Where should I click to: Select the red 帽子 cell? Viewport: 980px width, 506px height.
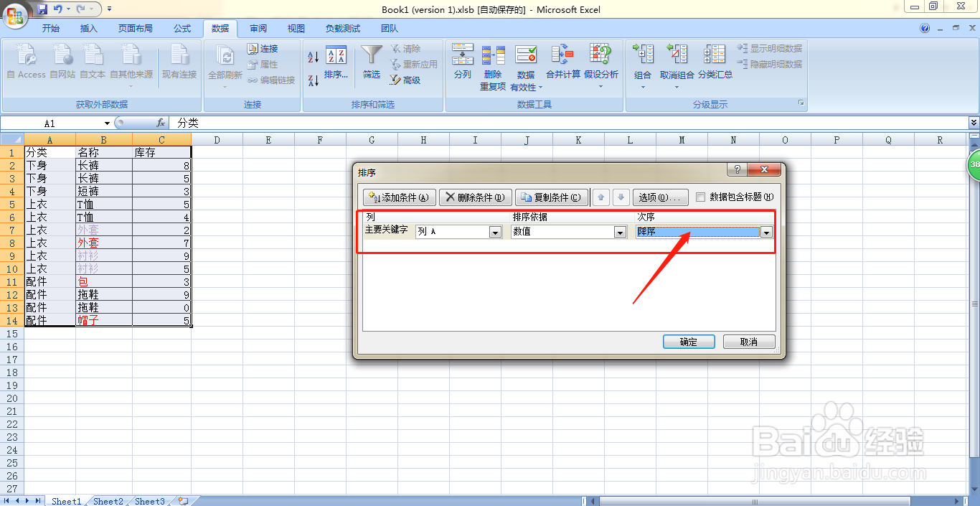click(x=104, y=320)
